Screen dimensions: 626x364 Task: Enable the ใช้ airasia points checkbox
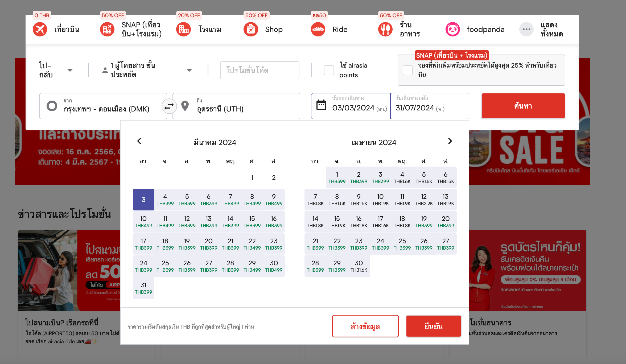[x=329, y=70]
